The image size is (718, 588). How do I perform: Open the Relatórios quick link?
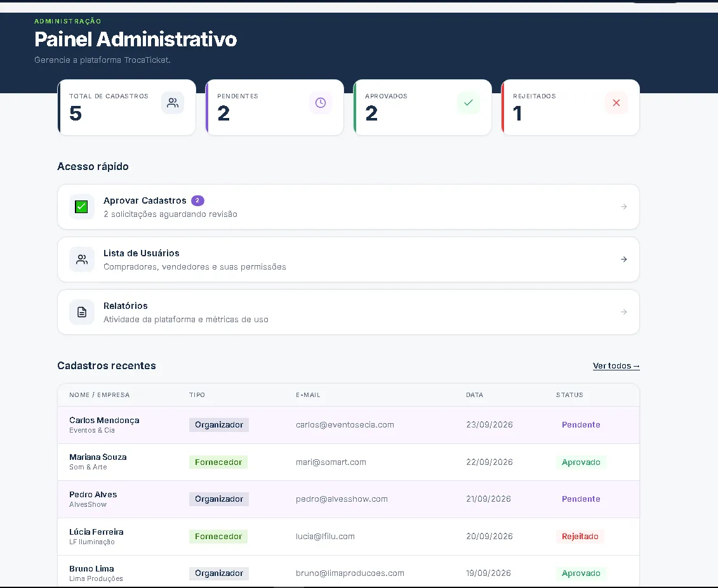click(348, 312)
